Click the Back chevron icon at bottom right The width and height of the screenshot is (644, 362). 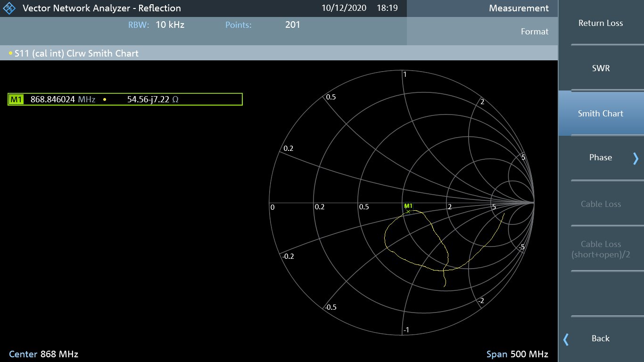pos(565,338)
